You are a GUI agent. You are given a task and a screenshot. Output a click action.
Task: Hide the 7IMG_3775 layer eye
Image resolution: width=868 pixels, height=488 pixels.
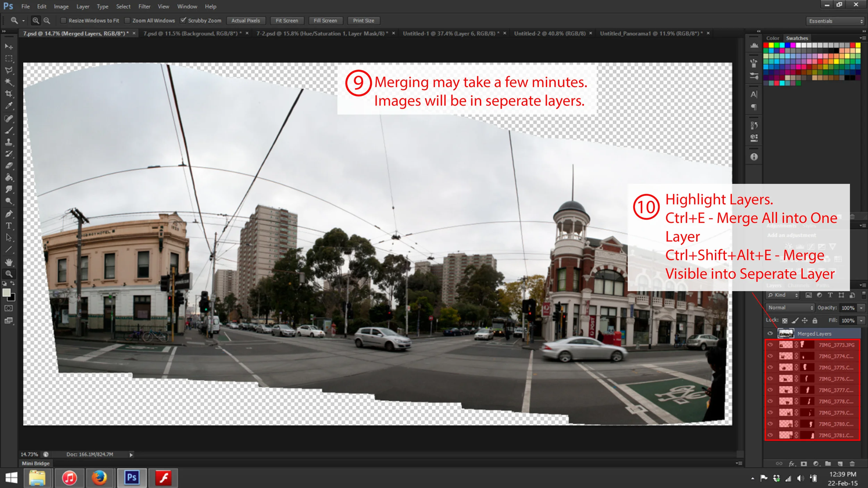pos(770,367)
